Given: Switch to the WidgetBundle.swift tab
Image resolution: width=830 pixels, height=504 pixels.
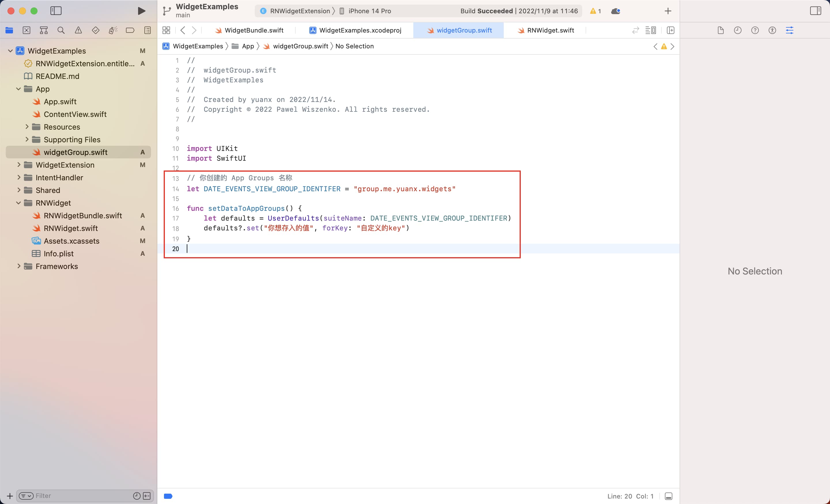Looking at the screenshot, I should (x=254, y=30).
